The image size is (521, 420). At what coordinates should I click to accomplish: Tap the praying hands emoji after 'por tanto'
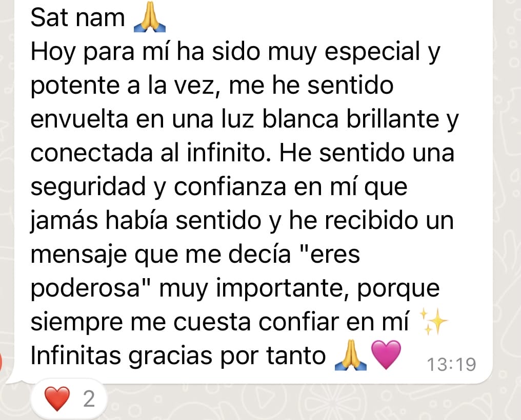pos(351,355)
